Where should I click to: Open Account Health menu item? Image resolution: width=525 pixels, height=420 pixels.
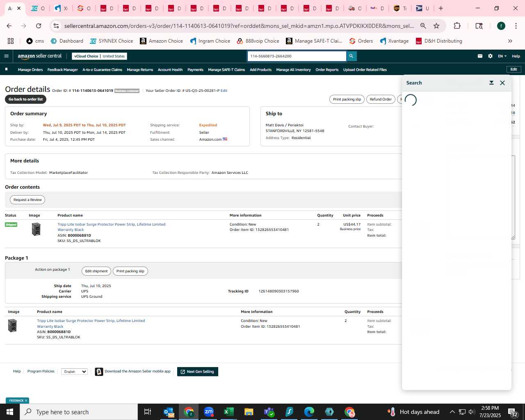click(170, 70)
